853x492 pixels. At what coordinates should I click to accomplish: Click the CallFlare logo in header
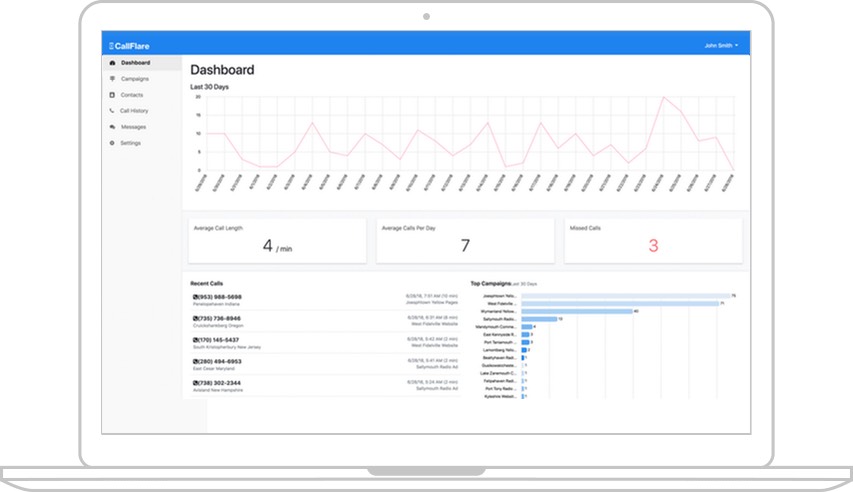coord(129,46)
